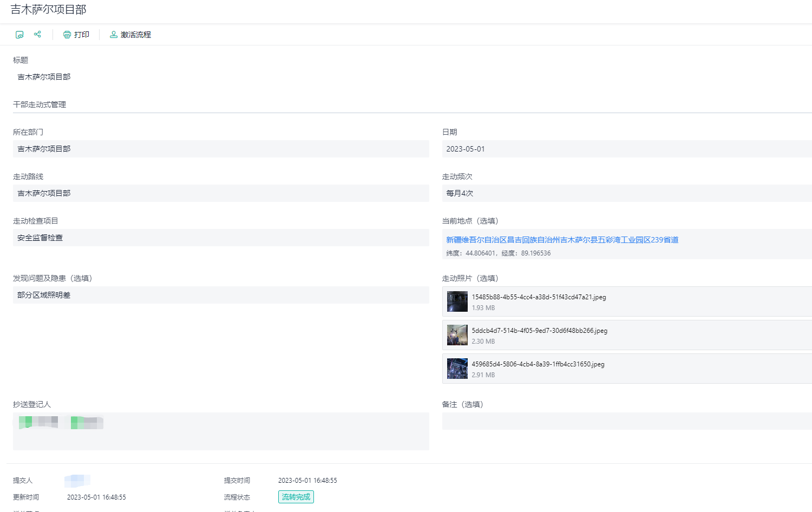This screenshot has height=512, width=812.
Task: Click the 走动频次 field showing 每月4次
Action: [626, 193]
